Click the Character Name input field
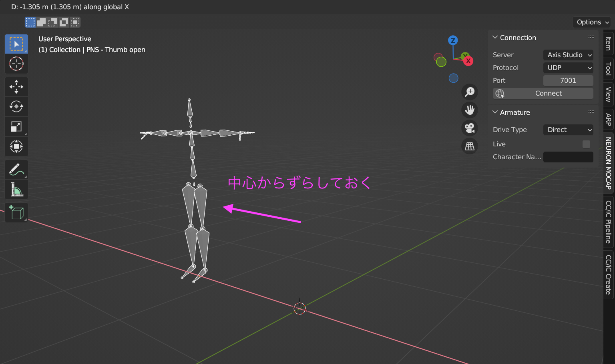 tap(568, 157)
